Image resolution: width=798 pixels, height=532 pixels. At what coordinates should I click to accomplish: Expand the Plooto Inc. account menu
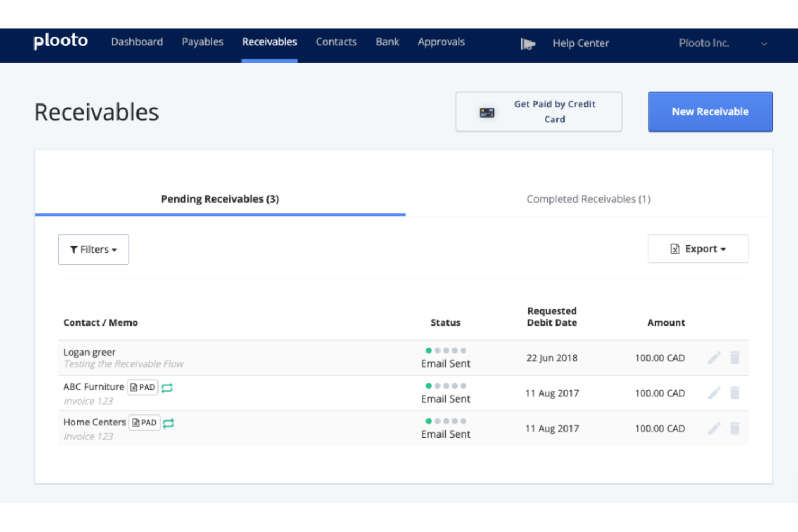[x=763, y=43]
